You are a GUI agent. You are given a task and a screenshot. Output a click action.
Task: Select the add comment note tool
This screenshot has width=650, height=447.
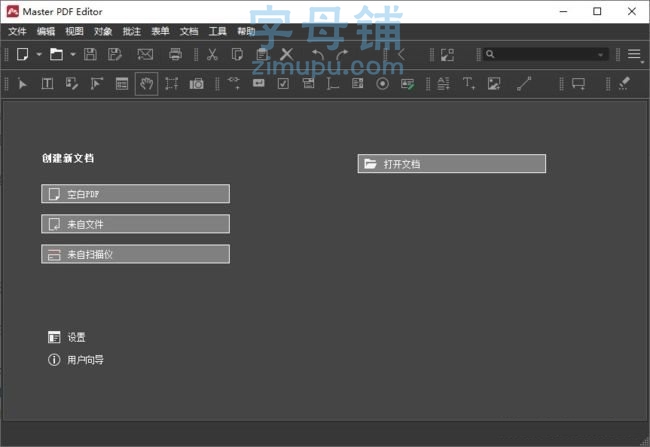pyautogui.click(x=578, y=84)
